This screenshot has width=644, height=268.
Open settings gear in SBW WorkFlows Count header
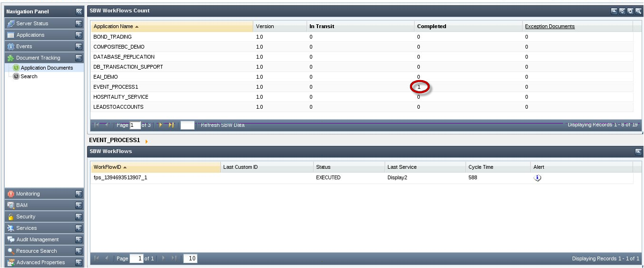coord(630,11)
